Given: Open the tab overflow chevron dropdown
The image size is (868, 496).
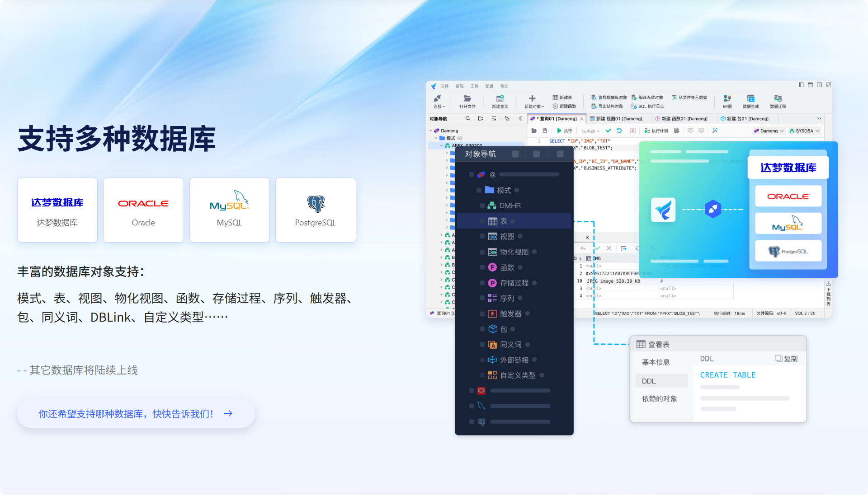Looking at the screenshot, I should click(x=820, y=119).
